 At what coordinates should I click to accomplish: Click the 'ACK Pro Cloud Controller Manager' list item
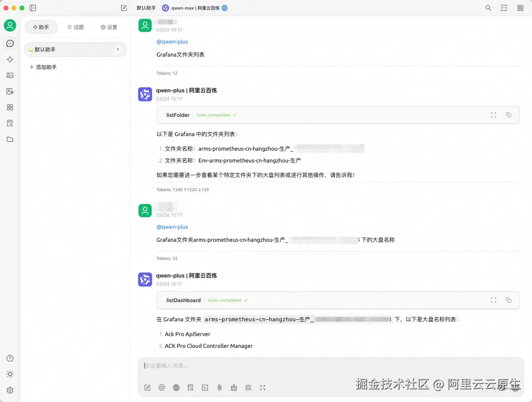click(209, 346)
